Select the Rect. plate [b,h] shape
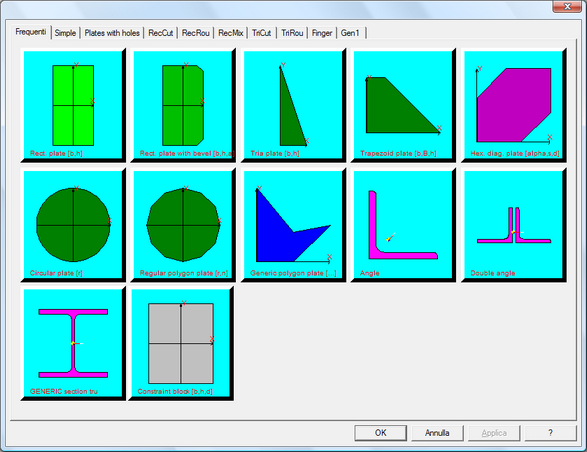The width and height of the screenshot is (587, 452). (x=73, y=105)
